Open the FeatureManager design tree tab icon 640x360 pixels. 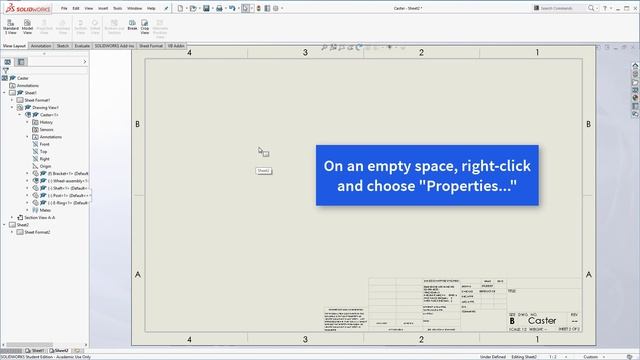coord(7,62)
